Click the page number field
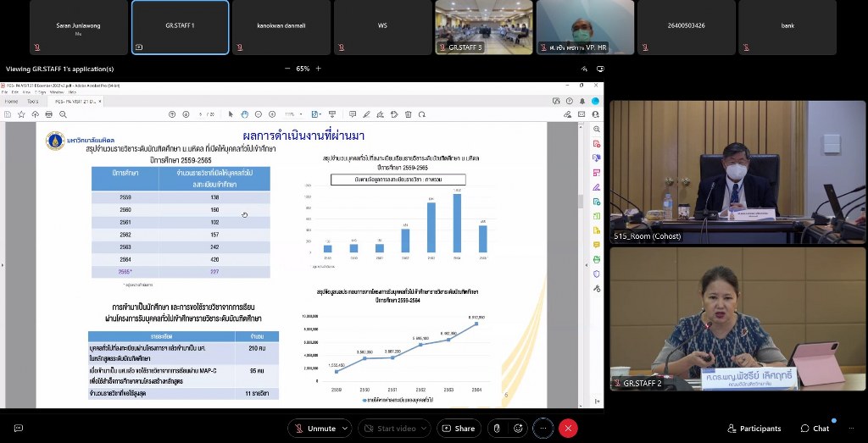868x443 pixels. [200, 114]
